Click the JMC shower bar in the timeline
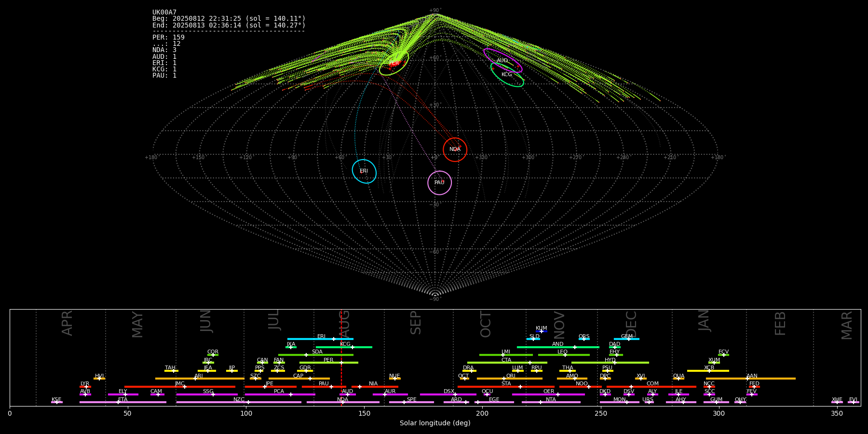868x434 pixels. [x=180, y=387]
